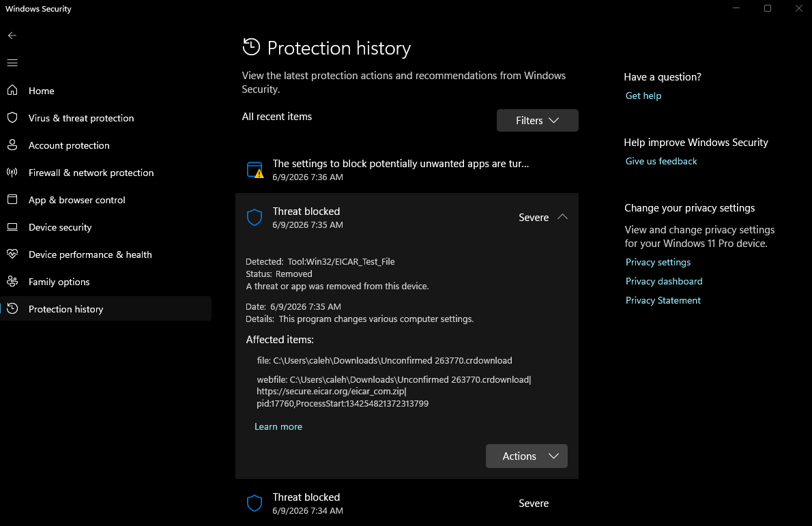The image size is (812, 526).
Task: Open Device security page
Action: coord(106,227)
